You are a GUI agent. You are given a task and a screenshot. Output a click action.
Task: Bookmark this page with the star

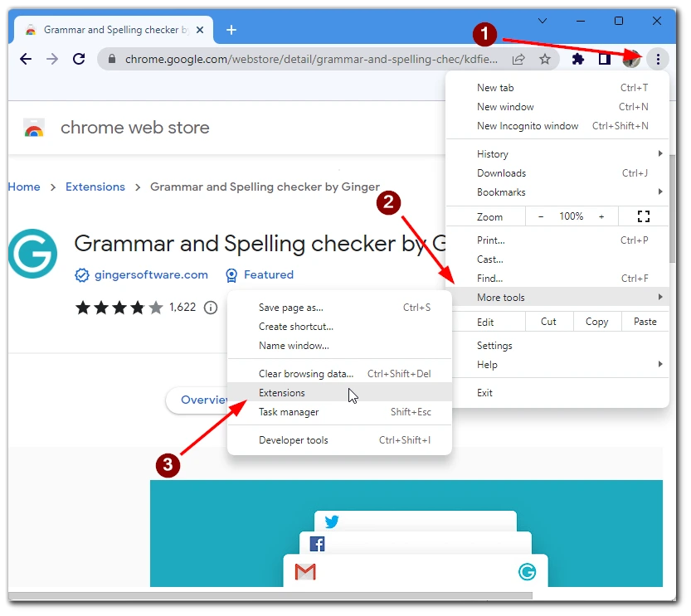click(x=545, y=59)
